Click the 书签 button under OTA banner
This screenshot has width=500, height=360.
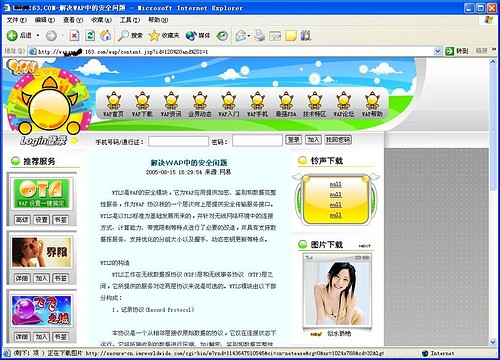click(60, 220)
